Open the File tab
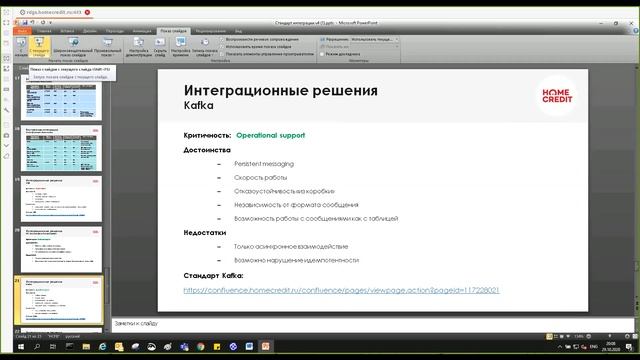The width and height of the screenshot is (640, 360). [x=22, y=31]
